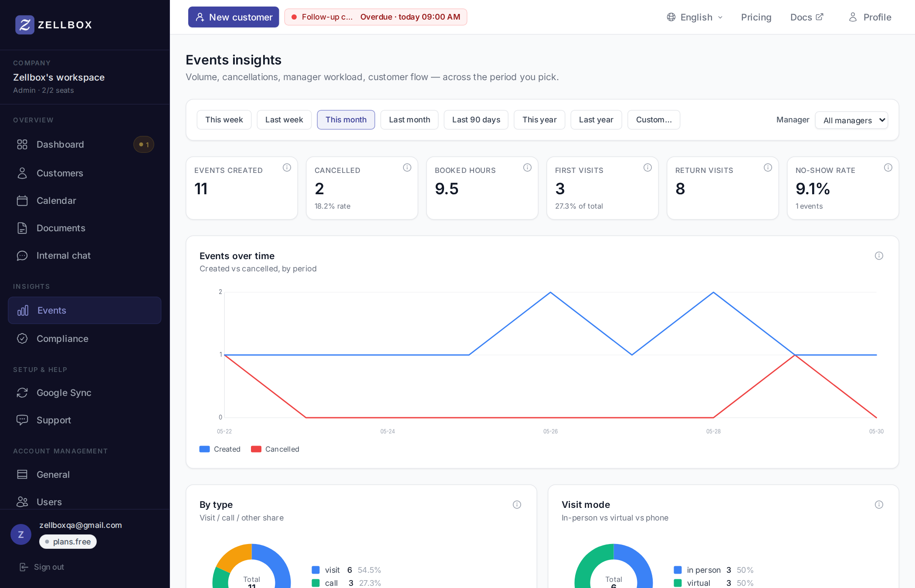915x588 pixels.
Task: Click the Events insights heading
Action: pyautogui.click(x=234, y=60)
